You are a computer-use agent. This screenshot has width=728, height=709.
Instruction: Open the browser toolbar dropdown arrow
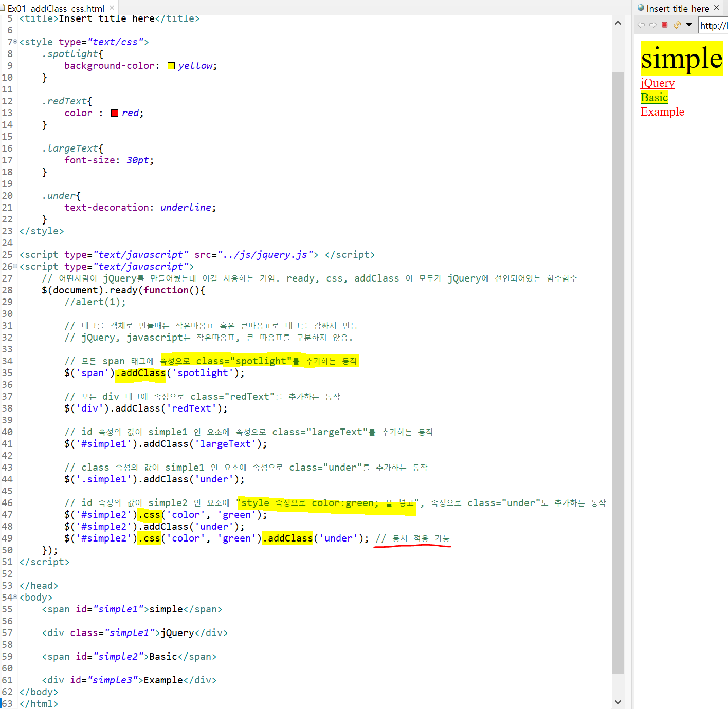tap(689, 25)
